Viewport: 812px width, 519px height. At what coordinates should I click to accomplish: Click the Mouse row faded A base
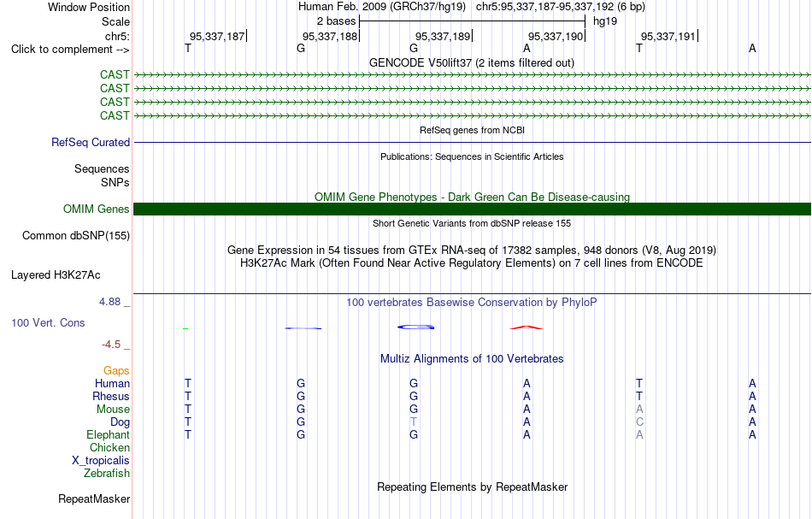639,410
